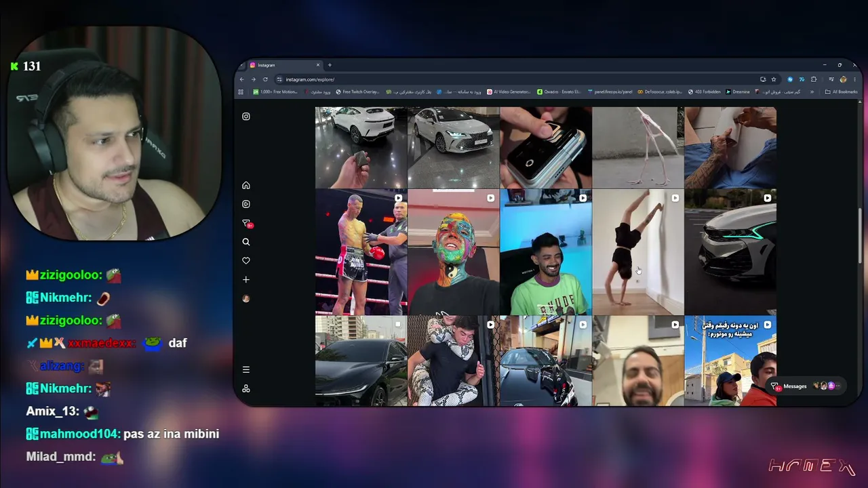Open the Chrome three-dot menu
This screenshot has width=868, height=488.
tap(854, 79)
